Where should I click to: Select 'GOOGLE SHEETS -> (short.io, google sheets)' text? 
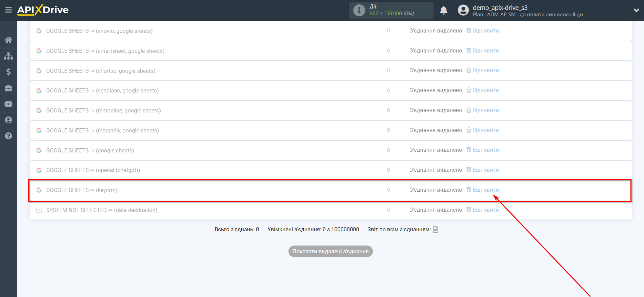pyautogui.click(x=101, y=71)
